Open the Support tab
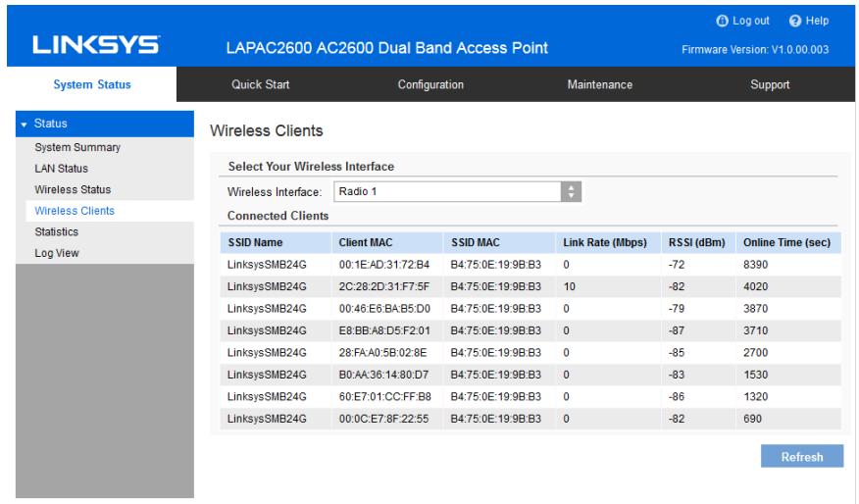The width and height of the screenshot is (859, 504). 770,84
